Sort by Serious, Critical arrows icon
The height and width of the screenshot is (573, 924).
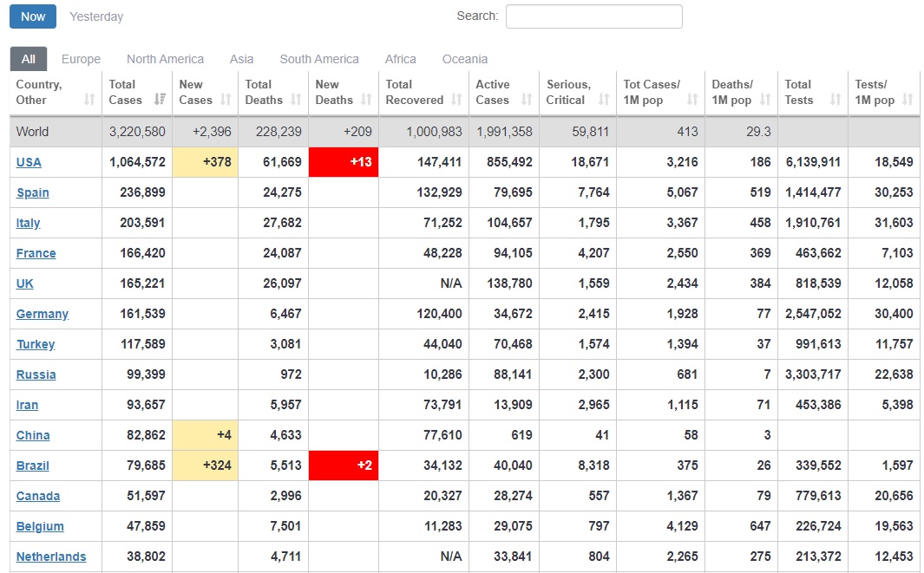coord(604,100)
